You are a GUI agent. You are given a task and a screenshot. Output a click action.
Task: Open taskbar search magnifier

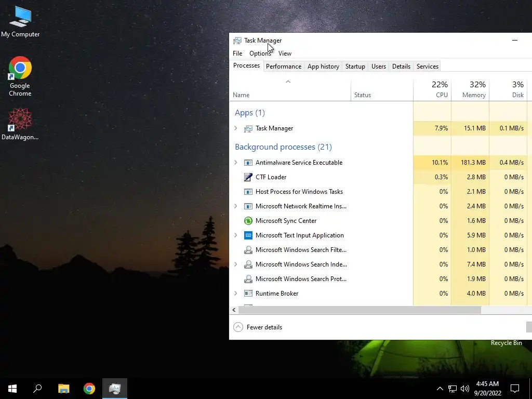37,389
